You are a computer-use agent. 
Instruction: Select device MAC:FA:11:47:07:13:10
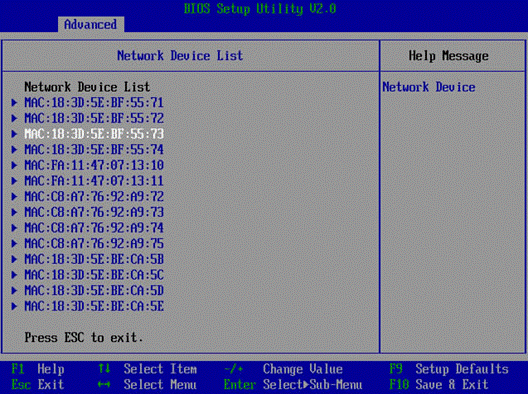tap(94, 165)
